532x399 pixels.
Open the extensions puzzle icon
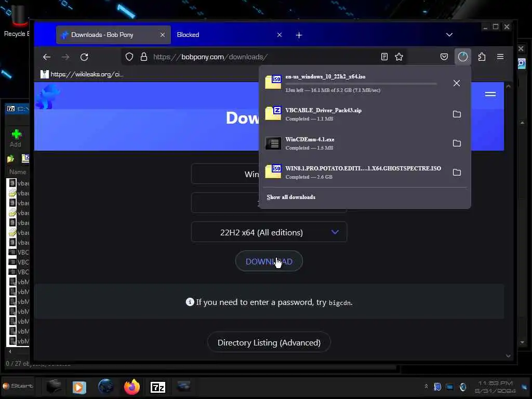[482, 57]
